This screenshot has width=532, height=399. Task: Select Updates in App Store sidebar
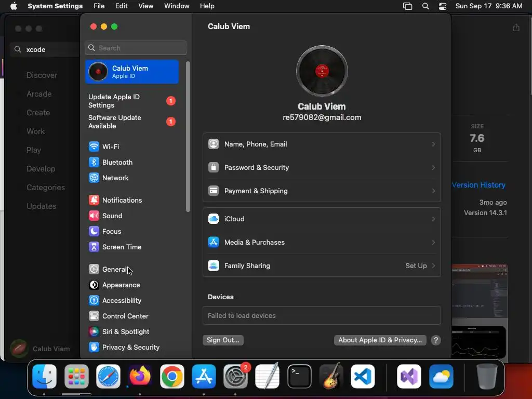(42, 206)
